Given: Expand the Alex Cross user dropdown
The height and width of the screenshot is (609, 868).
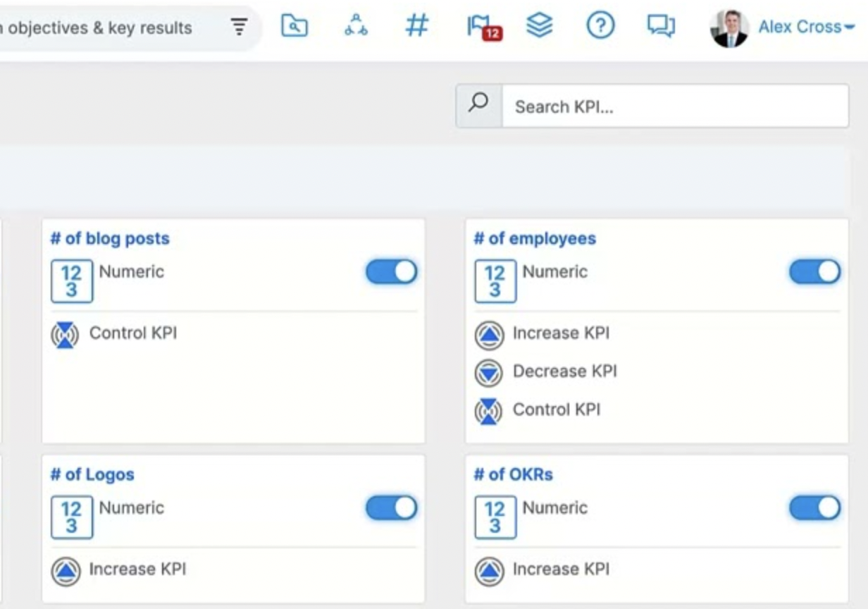Looking at the screenshot, I should (806, 27).
